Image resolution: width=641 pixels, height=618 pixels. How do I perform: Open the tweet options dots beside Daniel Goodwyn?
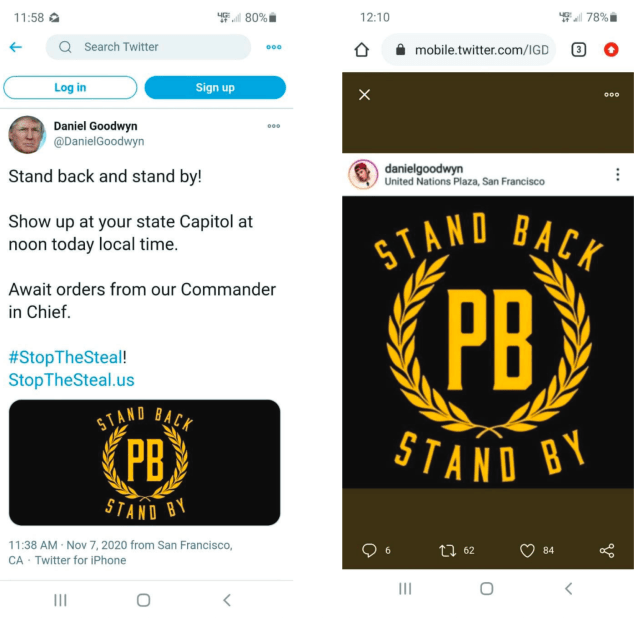tap(273, 126)
